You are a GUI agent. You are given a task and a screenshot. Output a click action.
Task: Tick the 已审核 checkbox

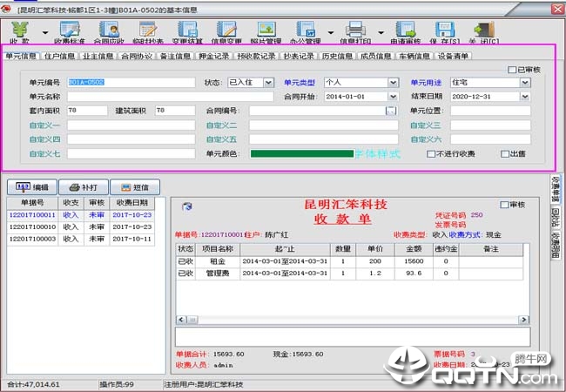tap(512, 70)
